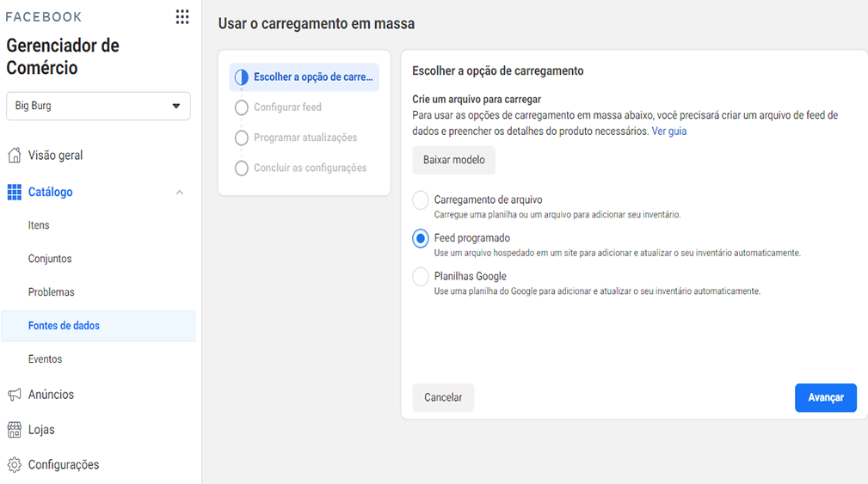
Task: Select Feed programado radio option
Action: point(420,238)
